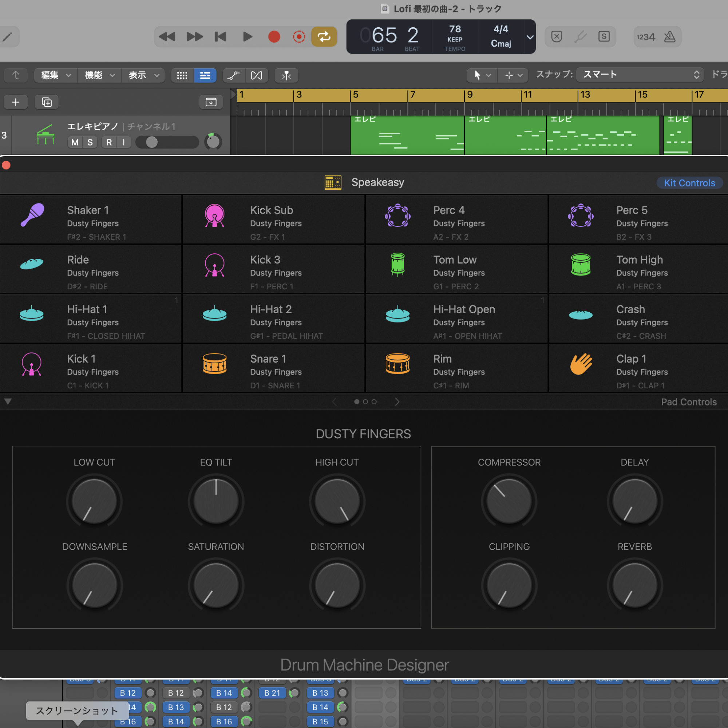The image size is (728, 728).
Task: Click the rewind transport button
Action: (167, 36)
